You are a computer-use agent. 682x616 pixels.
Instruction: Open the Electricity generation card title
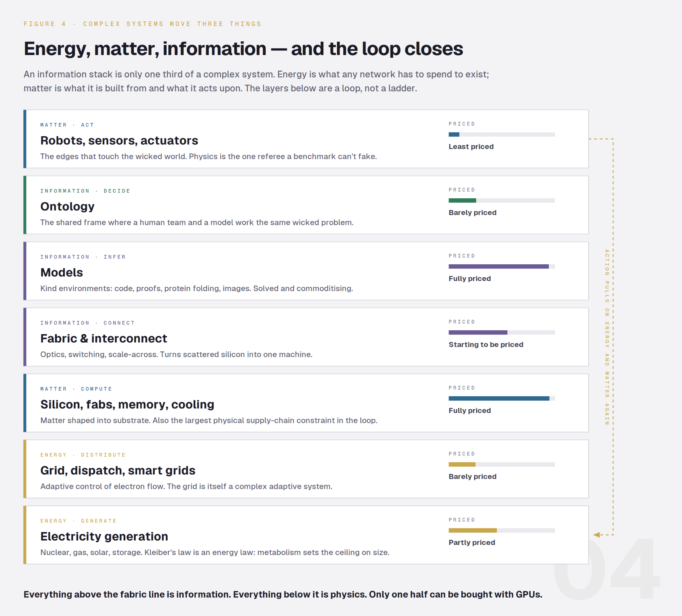pos(104,536)
